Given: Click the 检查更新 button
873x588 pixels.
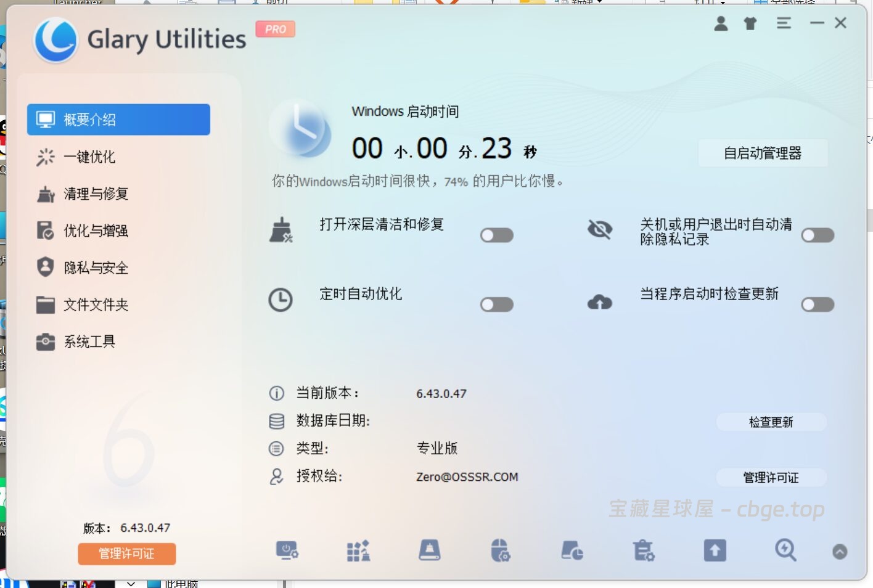Looking at the screenshot, I should point(771,422).
